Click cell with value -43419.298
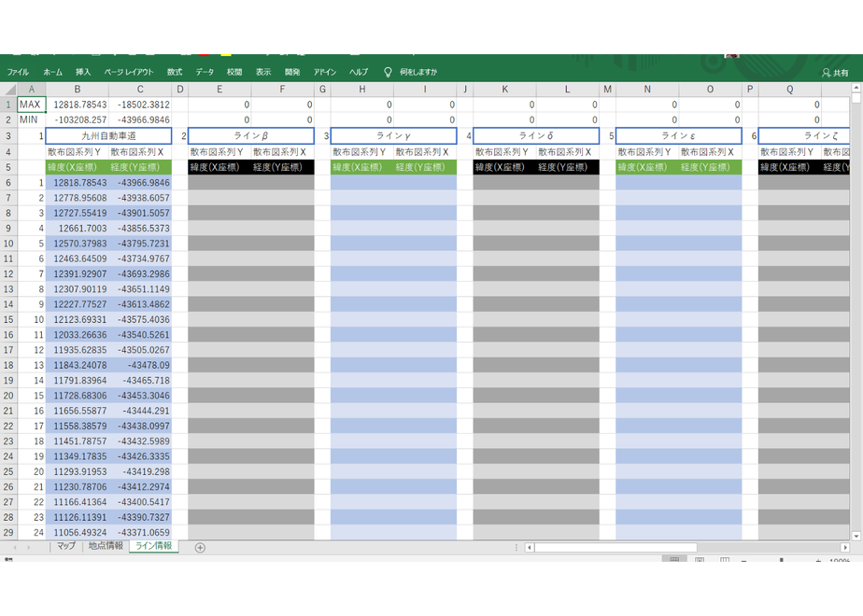The height and width of the screenshot is (616, 863). (140, 471)
